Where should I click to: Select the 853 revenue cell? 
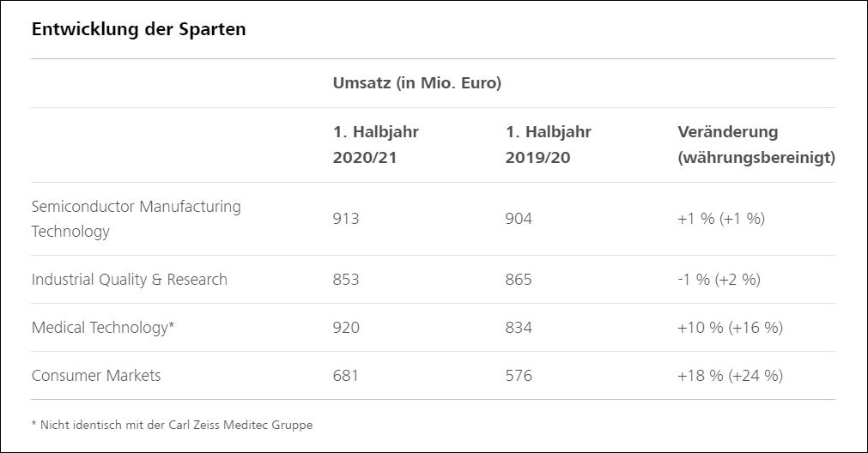coord(346,280)
